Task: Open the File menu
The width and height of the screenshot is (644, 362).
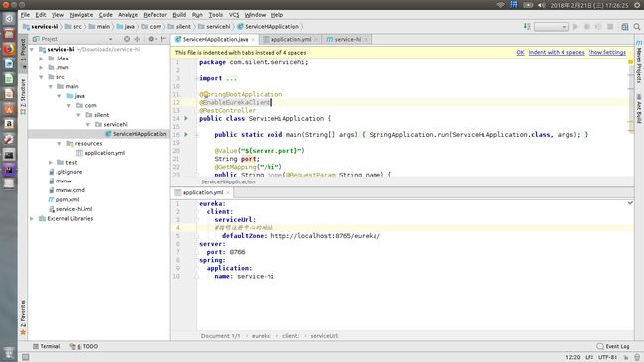Action: pos(25,15)
